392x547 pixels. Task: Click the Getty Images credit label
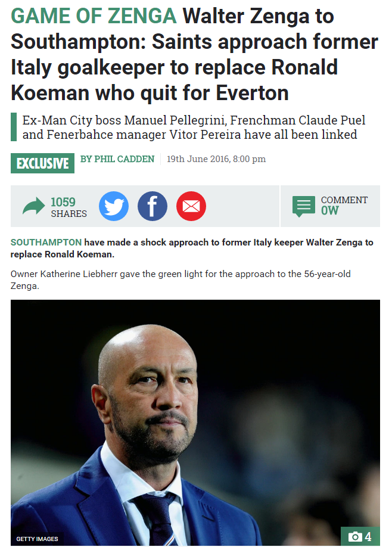37,539
